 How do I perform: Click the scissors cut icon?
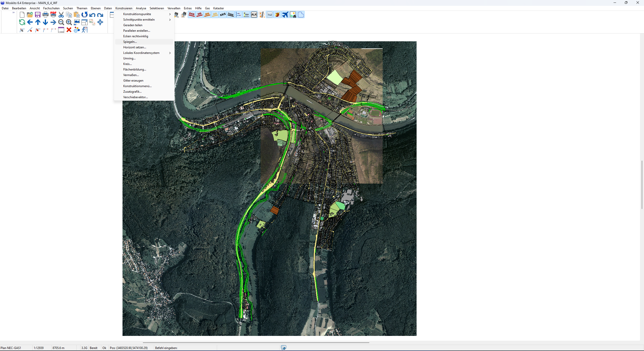click(x=61, y=15)
